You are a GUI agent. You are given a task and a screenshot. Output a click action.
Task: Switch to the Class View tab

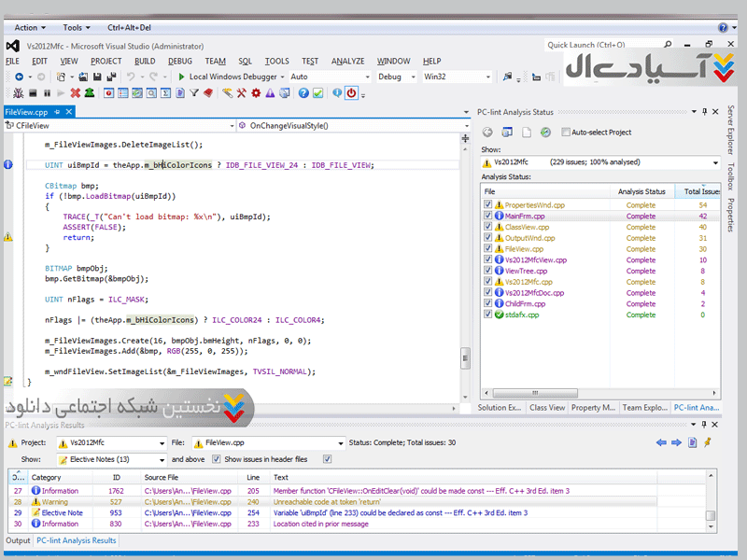(546, 408)
